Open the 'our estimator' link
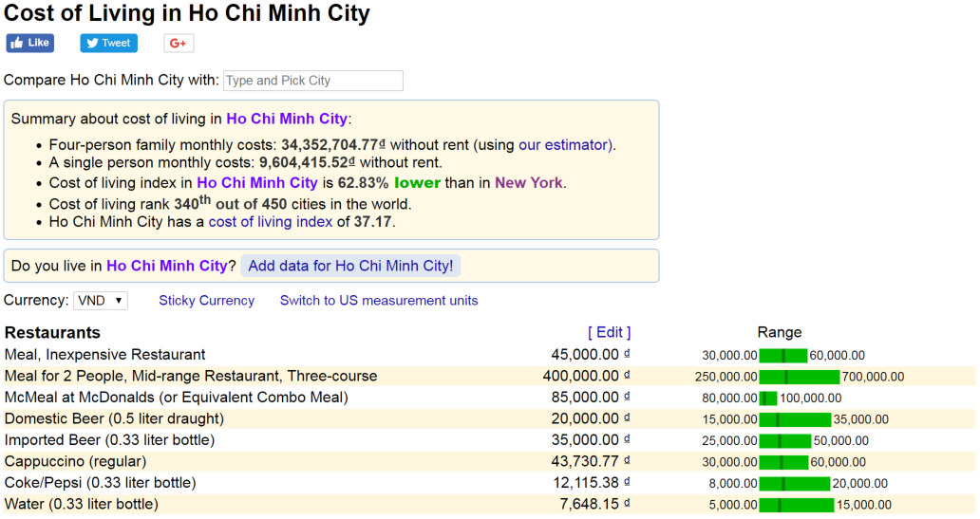Image resolution: width=980 pixels, height=519 pixels. pyautogui.click(x=565, y=145)
